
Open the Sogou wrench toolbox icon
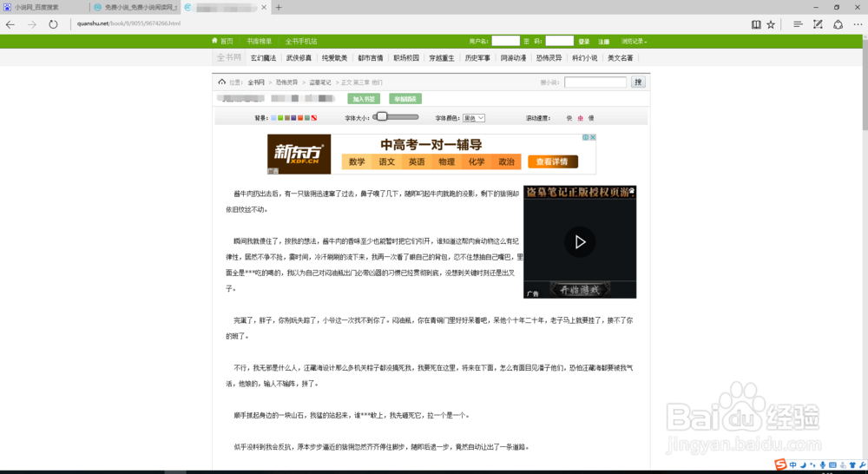pos(861,465)
